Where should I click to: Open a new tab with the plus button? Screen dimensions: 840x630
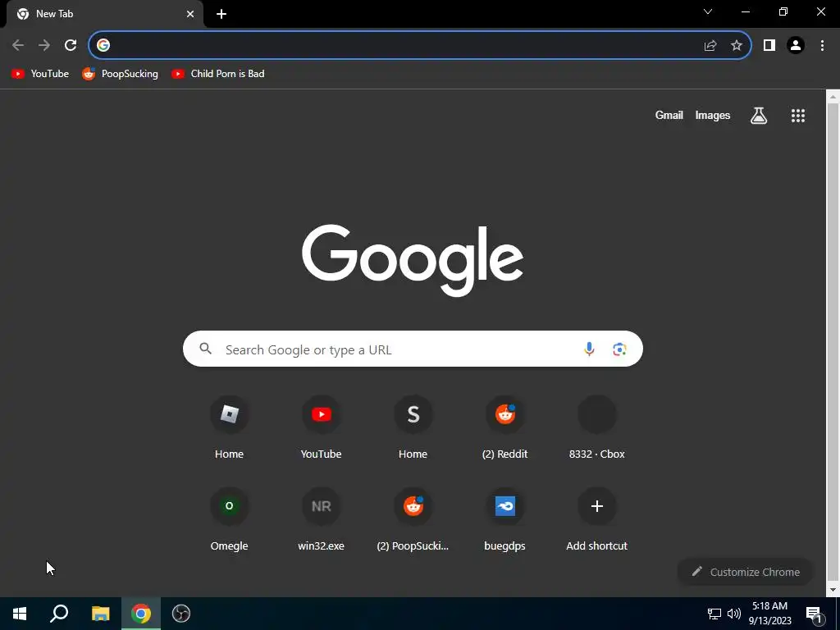(x=221, y=14)
